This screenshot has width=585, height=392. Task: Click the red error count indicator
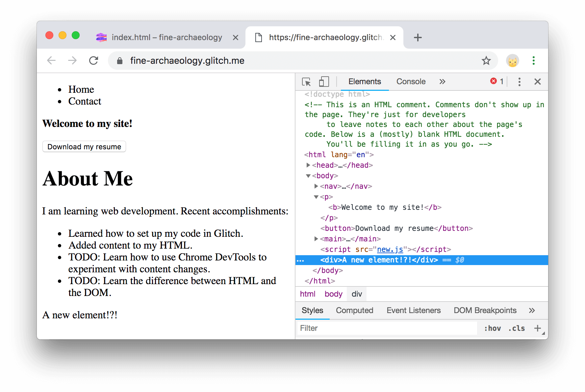click(497, 81)
